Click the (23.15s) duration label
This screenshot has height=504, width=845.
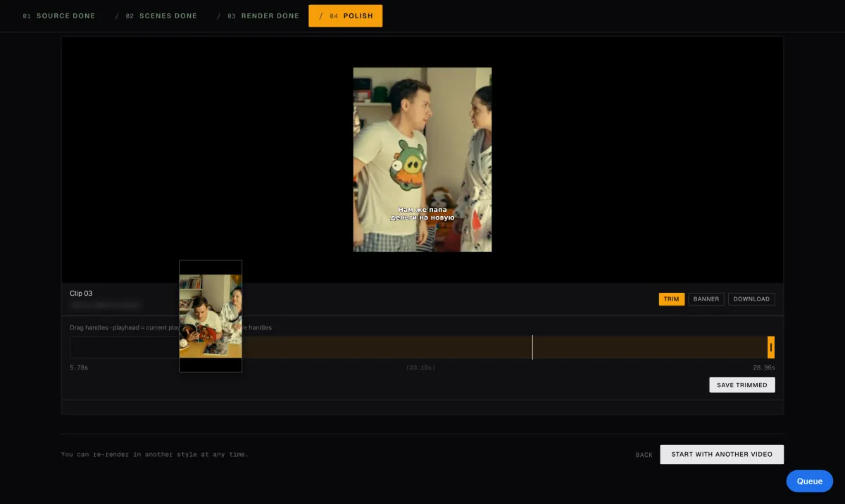[421, 368]
